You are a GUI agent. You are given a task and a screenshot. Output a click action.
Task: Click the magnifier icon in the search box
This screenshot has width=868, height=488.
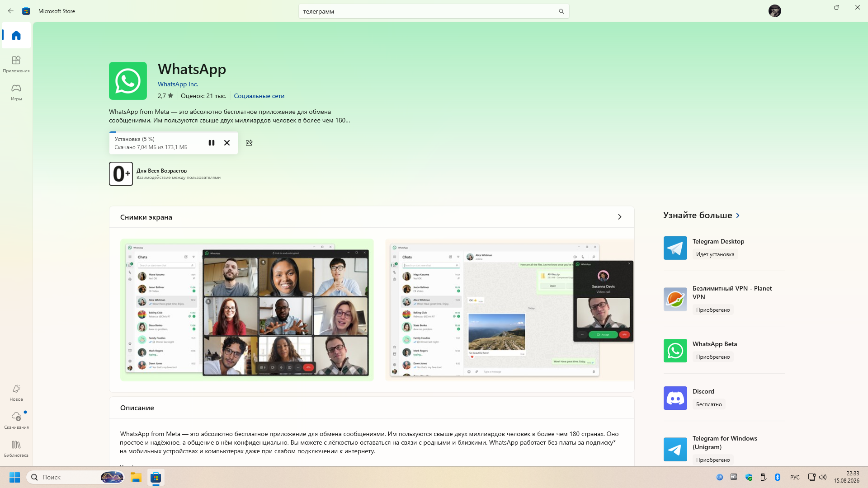tap(561, 11)
